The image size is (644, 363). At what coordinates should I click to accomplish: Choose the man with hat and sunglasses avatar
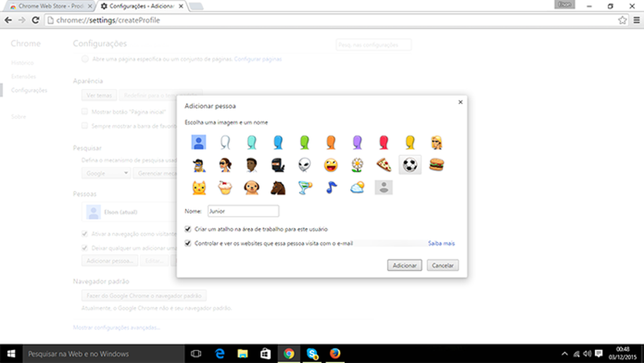(x=199, y=165)
